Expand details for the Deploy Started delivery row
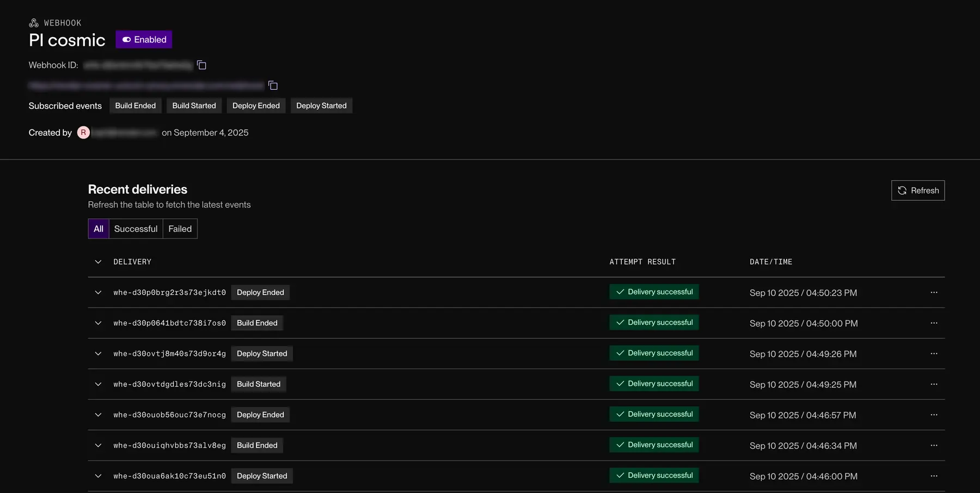Screen dimensions: 980x493 point(98,353)
